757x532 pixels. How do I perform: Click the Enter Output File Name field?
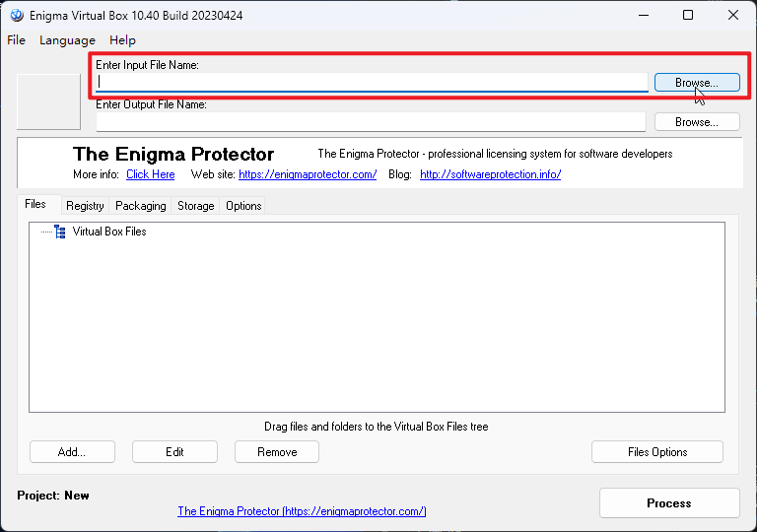click(x=371, y=121)
